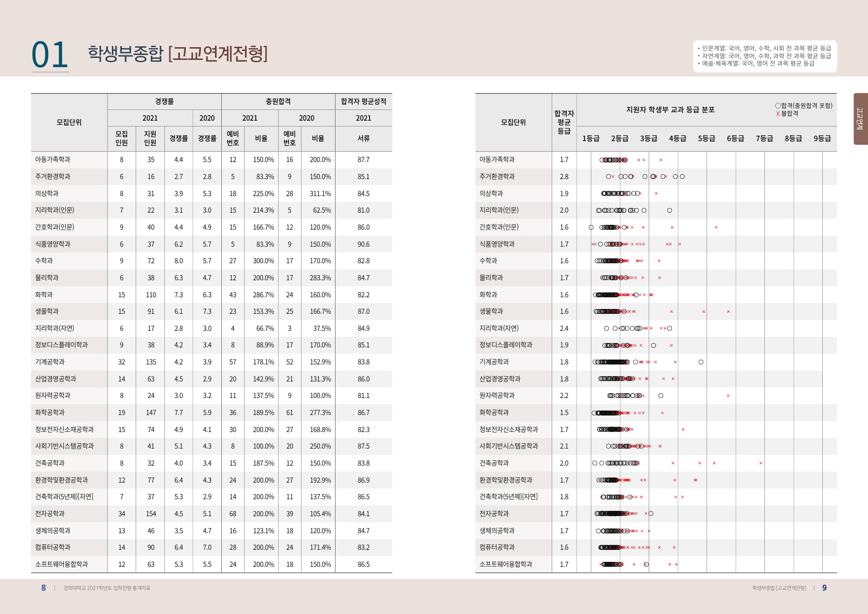Select 간호학과(인문) in left table
Image resolution: width=868 pixels, height=614 pixels.
[x=54, y=227]
